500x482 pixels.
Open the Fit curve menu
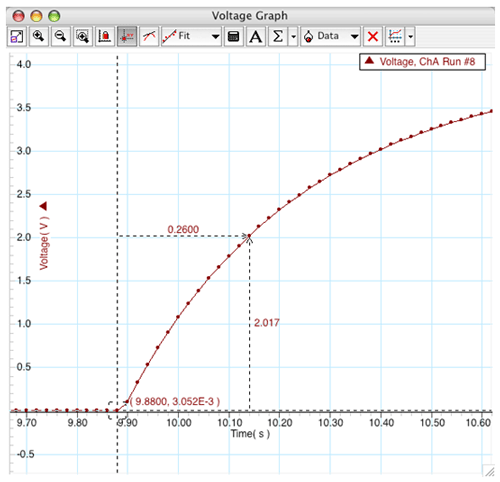pyautogui.click(x=191, y=36)
